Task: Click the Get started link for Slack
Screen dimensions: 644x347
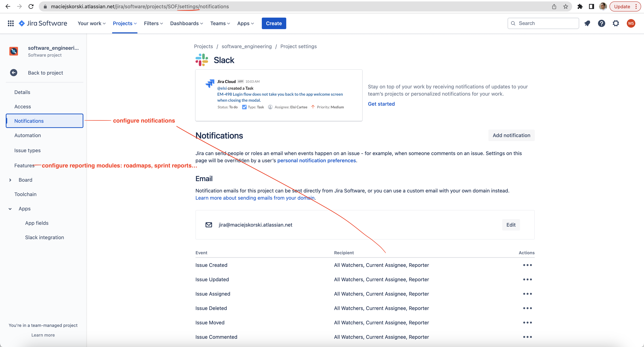Action: tap(381, 104)
